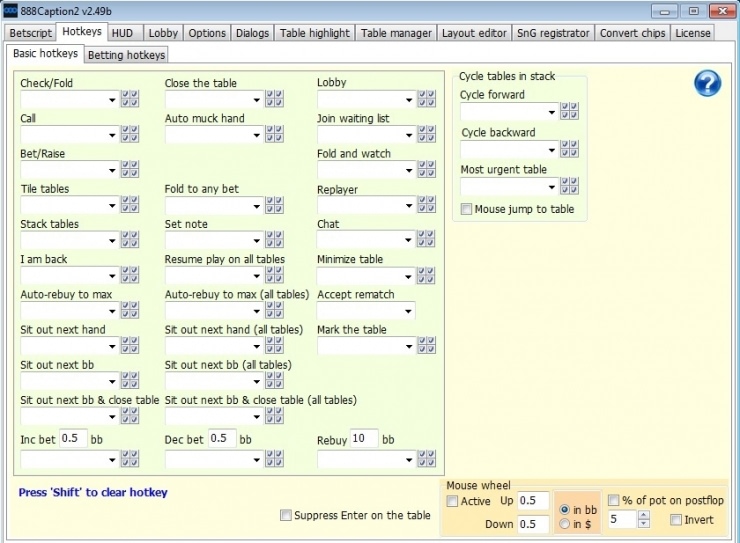The width and height of the screenshot is (740, 543).
Task: Click the modifier grid icon beside Mark the table
Action: tap(427, 345)
